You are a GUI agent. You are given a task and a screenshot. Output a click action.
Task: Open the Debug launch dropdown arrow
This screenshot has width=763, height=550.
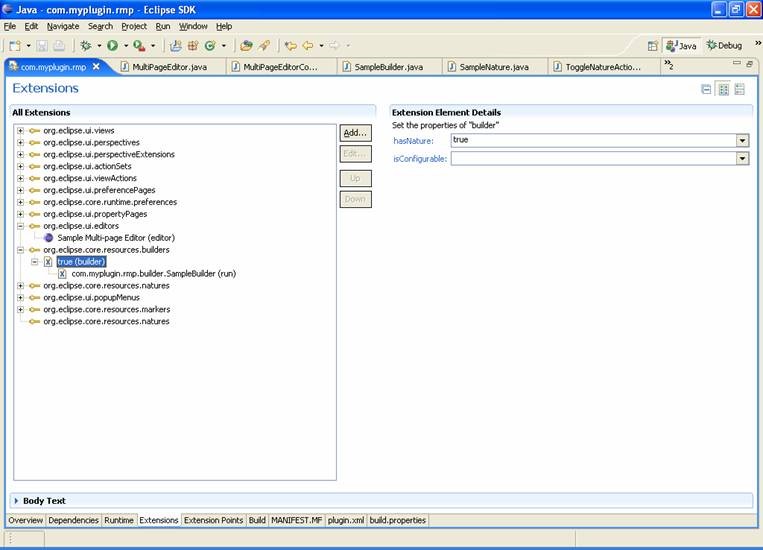point(99,46)
